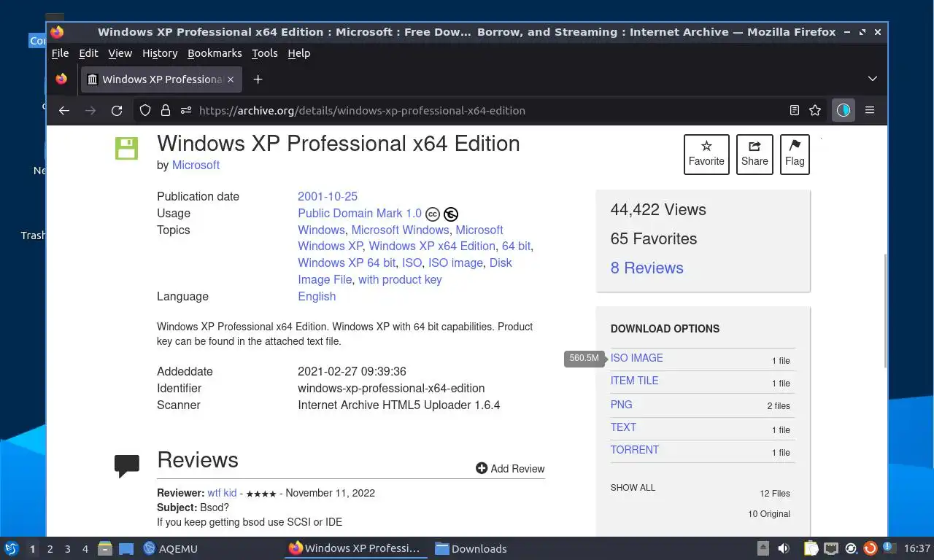Open the Tools menu
This screenshot has height=560, width=934.
pos(265,53)
